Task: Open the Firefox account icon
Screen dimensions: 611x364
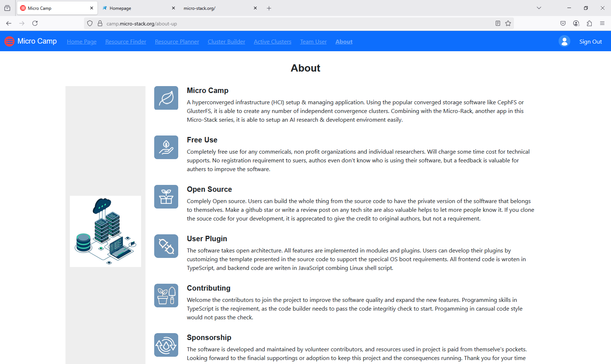Action: tap(576, 23)
